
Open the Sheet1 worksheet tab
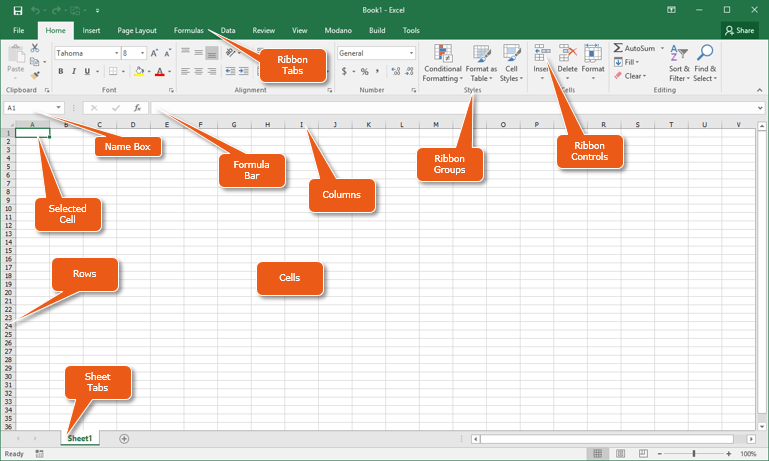(x=80, y=438)
